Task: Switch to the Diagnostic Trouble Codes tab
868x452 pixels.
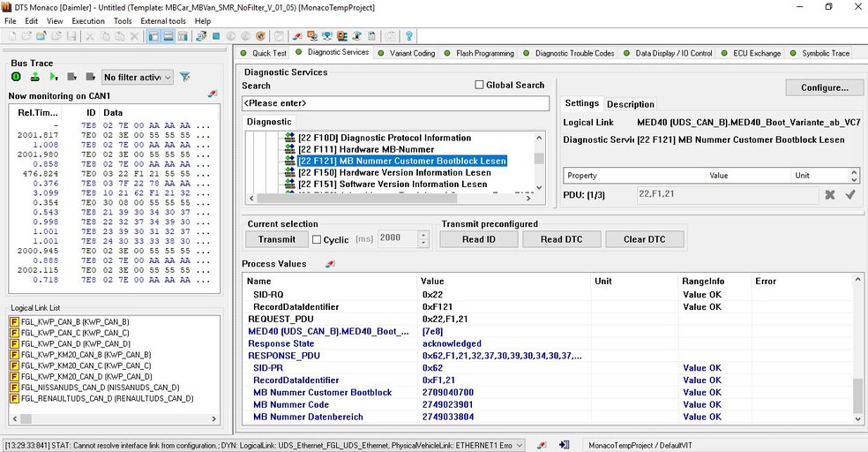Action: [568, 53]
